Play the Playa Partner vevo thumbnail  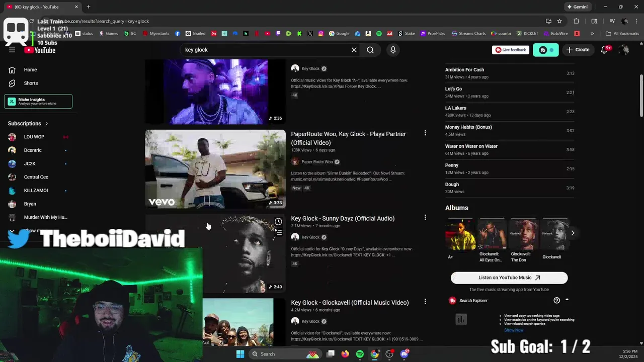(x=215, y=169)
